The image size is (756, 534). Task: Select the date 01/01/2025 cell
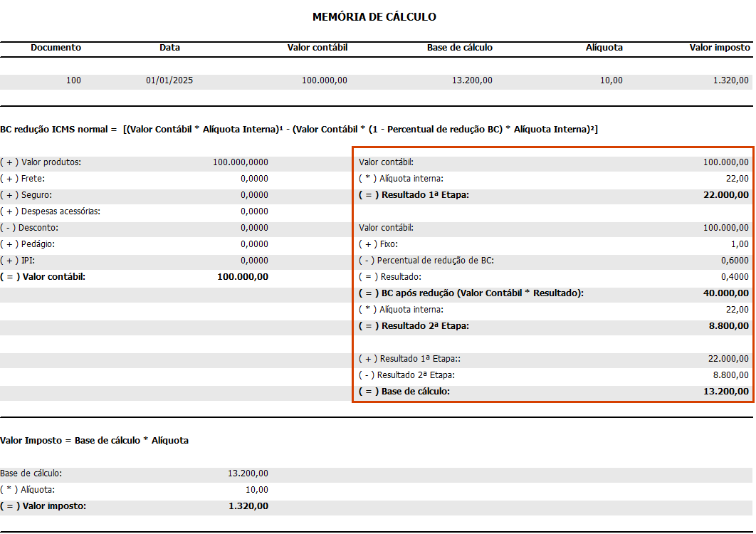pos(169,80)
